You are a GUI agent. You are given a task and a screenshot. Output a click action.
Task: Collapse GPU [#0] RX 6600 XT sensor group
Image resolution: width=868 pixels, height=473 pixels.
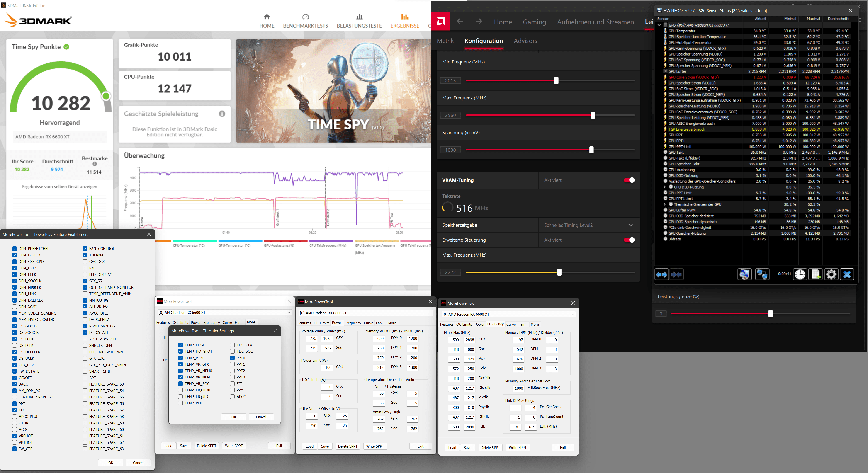click(x=659, y=25)
